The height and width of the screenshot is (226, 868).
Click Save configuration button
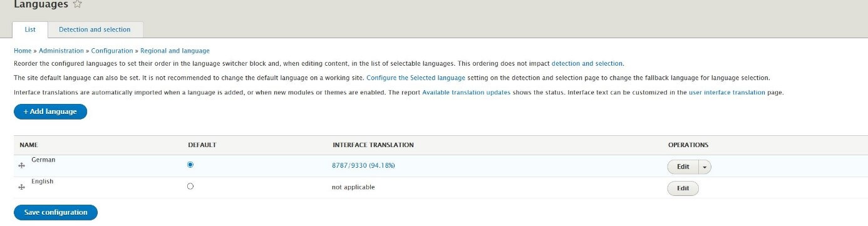click(56, 212)
